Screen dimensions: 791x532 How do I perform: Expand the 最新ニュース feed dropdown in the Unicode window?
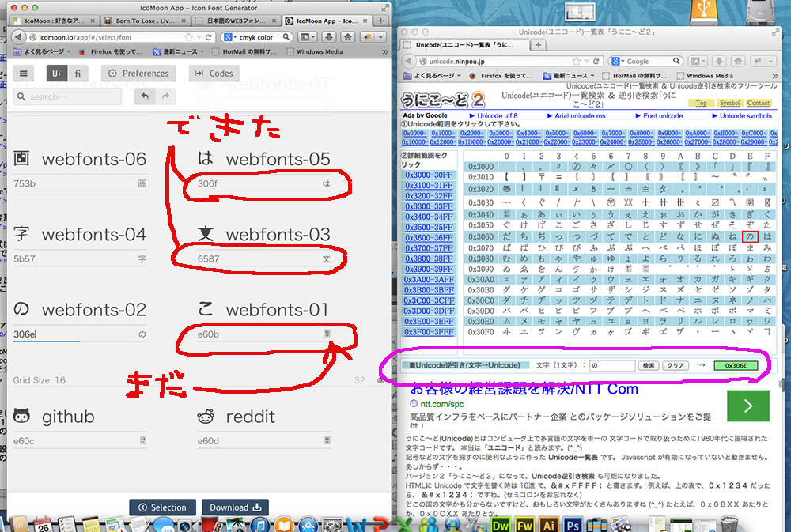[x=575, y=76]
